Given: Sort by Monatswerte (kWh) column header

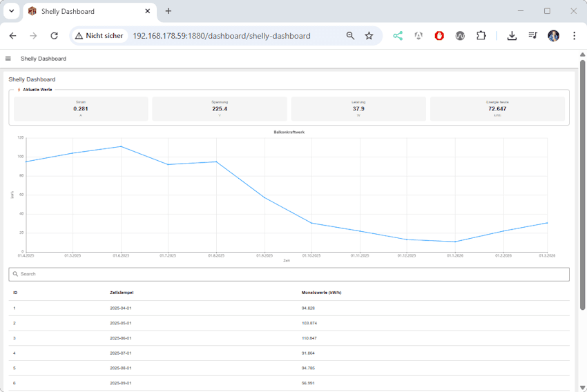Looking at the screenshot, I should (x=322, y=293).
